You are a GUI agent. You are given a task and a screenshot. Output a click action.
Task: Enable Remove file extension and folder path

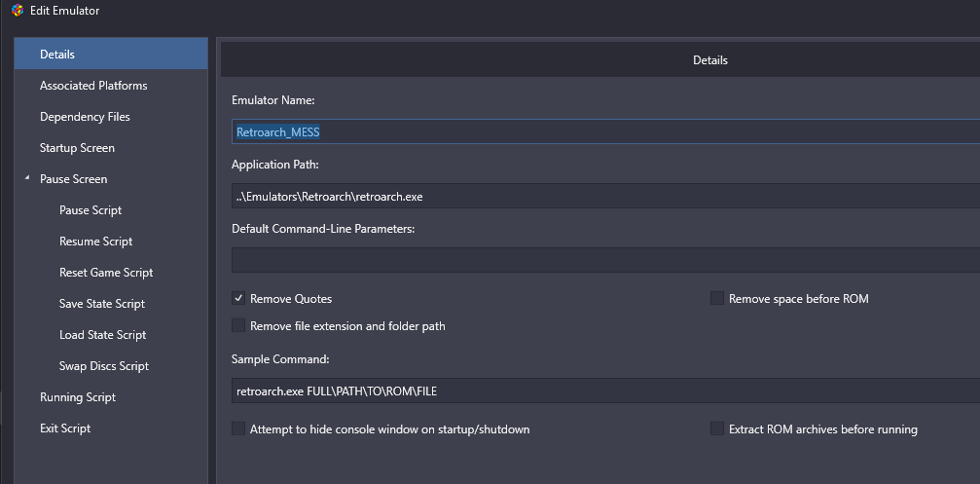[x=238, y=325]
